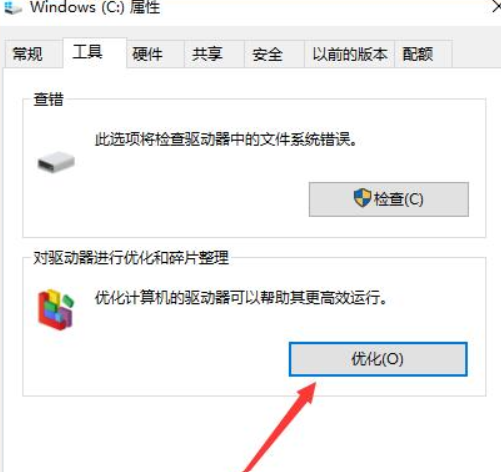The width and height of the screenshot is (501, 472).
Task: Click the gray drive icon under 查错
Action: [x=56, y=162]
